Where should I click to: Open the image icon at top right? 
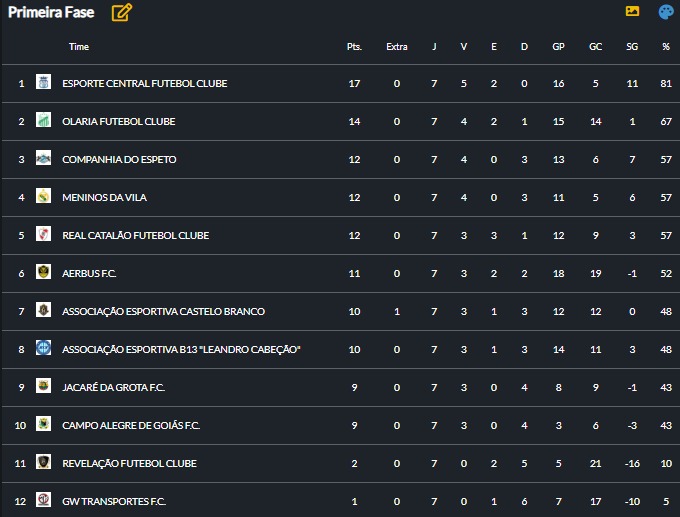[632, 12]
